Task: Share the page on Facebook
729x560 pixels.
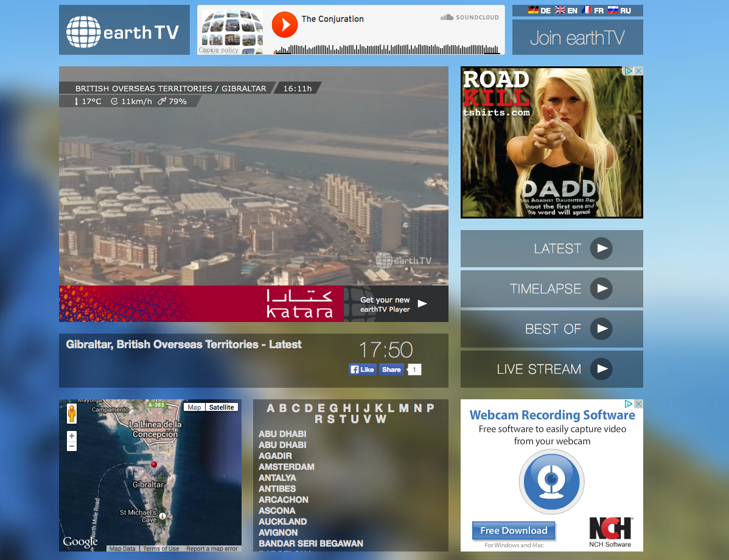Action: (391, 369)
